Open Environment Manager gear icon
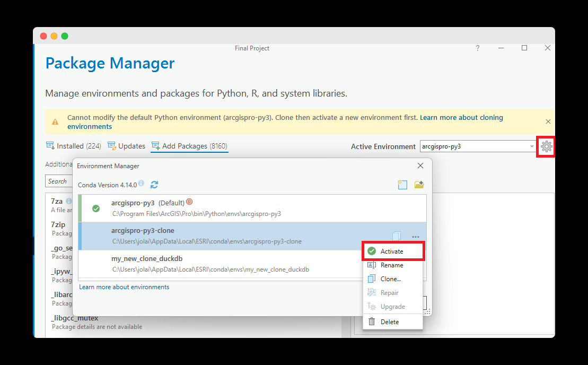The height and width of the screenshot is (365, 588). (x=546, y=147)
